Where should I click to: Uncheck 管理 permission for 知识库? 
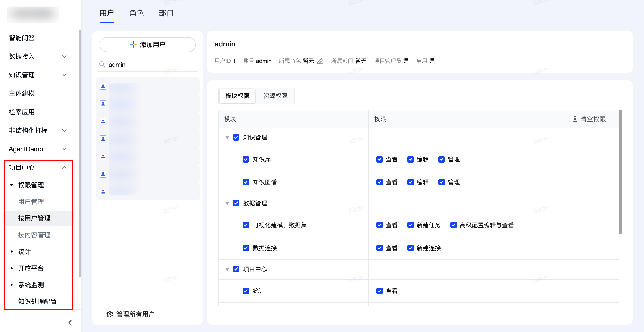(x=441, y=160)
